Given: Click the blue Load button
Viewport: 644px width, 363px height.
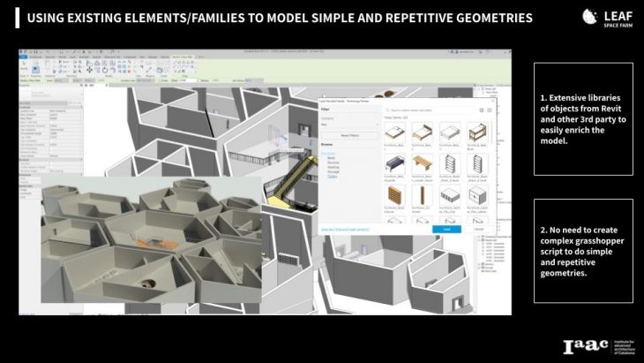Looking at the screenshot, I should pyautogui.click(x=446, y=229).
